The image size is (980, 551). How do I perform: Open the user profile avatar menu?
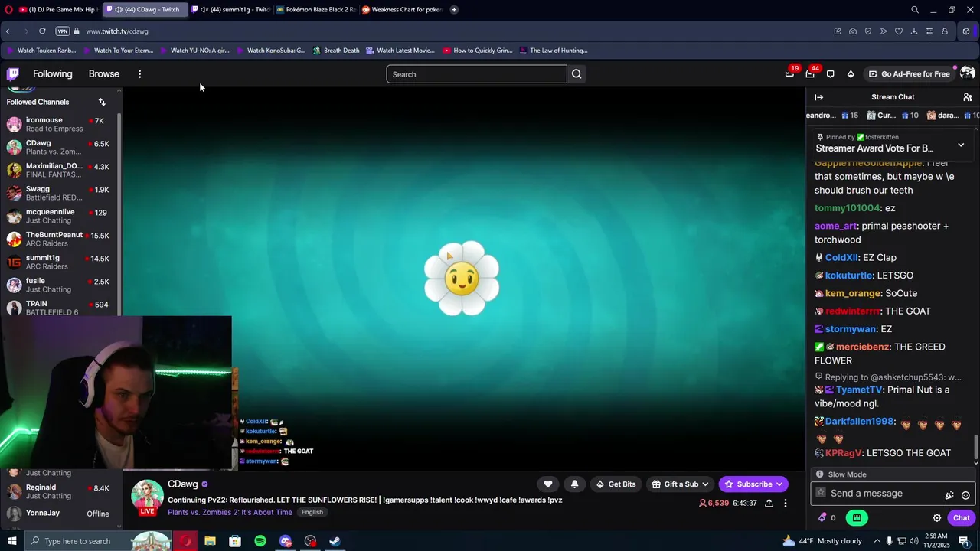point(967,73)
